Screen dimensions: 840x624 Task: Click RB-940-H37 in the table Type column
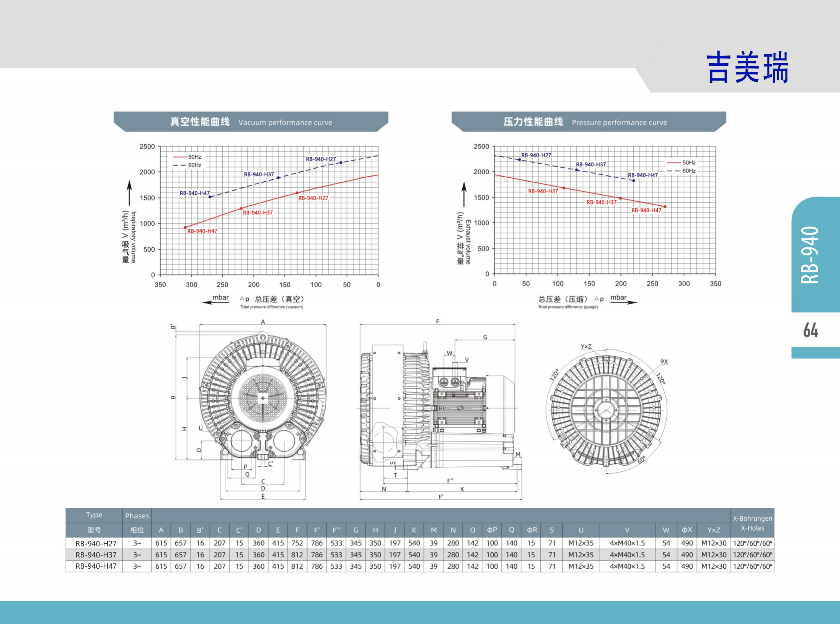tap(96, 555)
